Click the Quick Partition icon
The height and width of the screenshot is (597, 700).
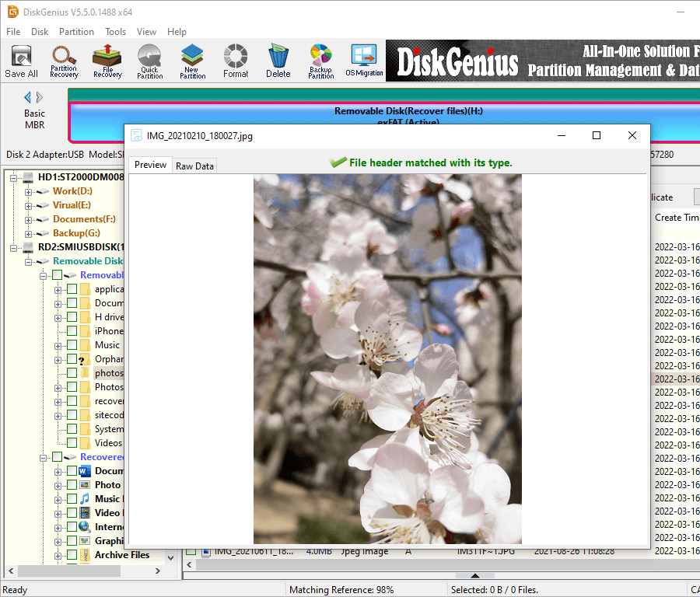tap(149, 61)
